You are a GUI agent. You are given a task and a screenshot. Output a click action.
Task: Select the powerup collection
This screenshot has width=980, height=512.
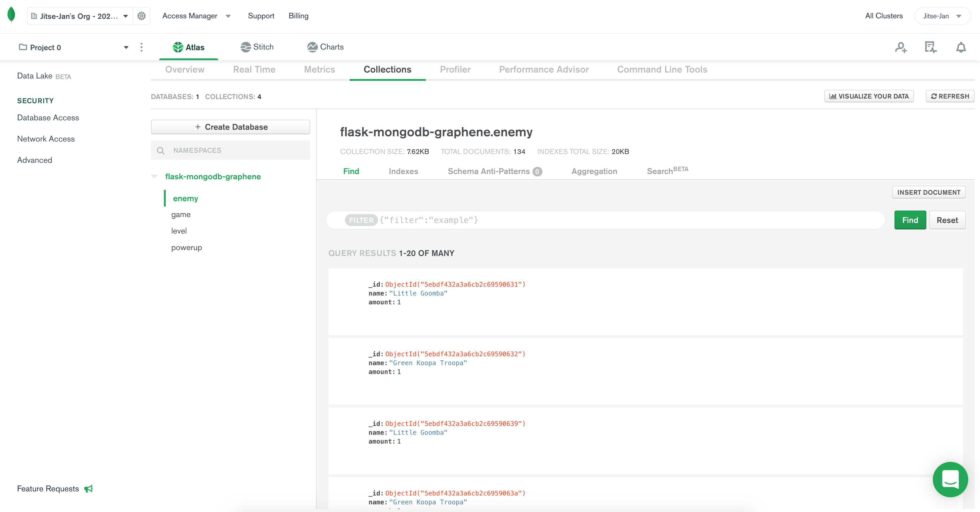(186, 247)
